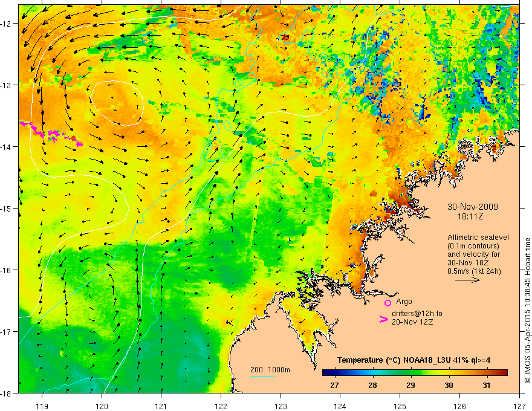Click the longitude axis label 127

point(519,406)
